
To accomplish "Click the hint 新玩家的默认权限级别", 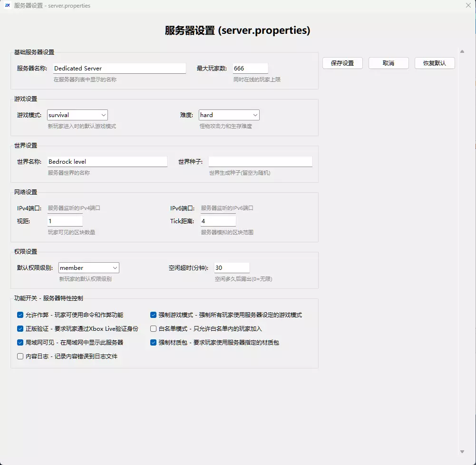I will [86, 279].
